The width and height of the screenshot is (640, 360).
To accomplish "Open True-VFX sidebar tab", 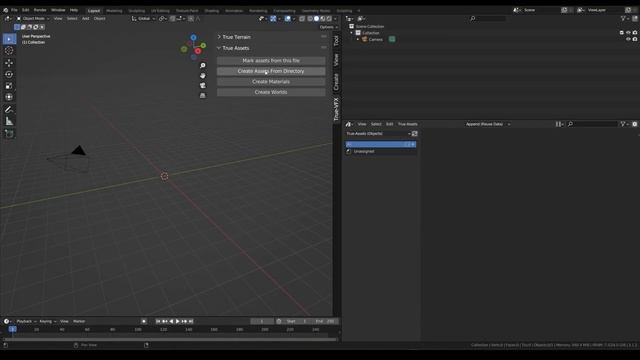I will click(336, 109).
